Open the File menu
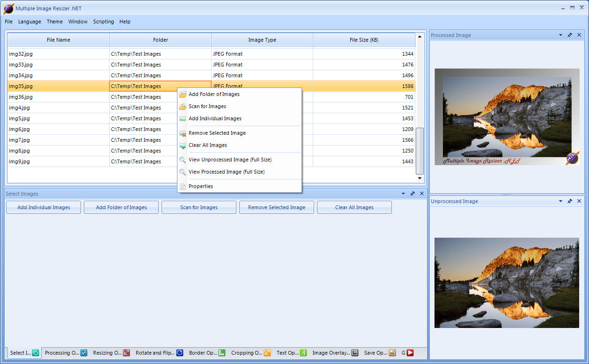The width and height of the screenshot is (589, 364). click(x=8, y=22)
